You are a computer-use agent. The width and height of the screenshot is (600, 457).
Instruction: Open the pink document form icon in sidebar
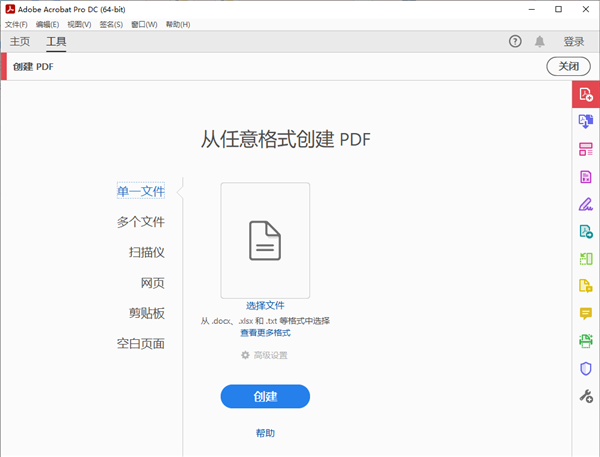(x=585, y=176)
